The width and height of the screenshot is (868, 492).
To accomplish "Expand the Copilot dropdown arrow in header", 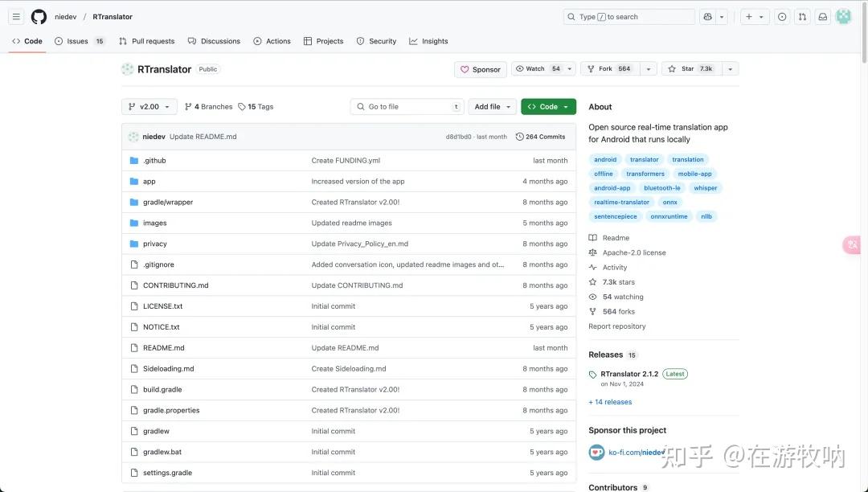I will click(x=722, y=17).
